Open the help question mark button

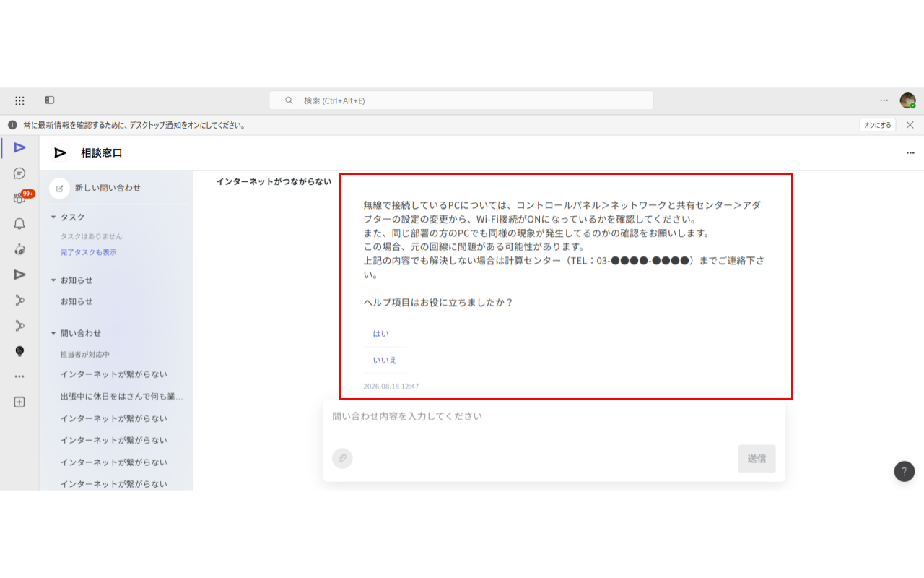point(905,471)
